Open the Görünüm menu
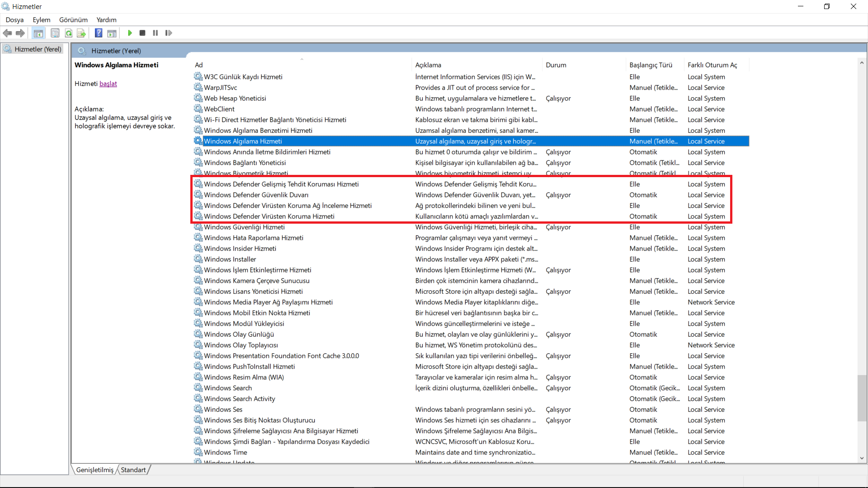This screenshot has width=868, height=488. pyautogui.click(x=73, y=20)
